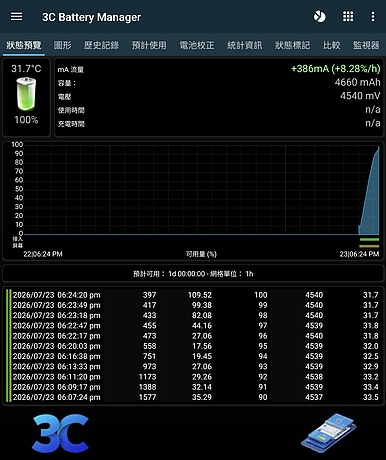Select the 06:22:17 pm history row
Image resolution: width=386 pixels, height=460 pixels.
pyautogui.click(x=193, y=336)
